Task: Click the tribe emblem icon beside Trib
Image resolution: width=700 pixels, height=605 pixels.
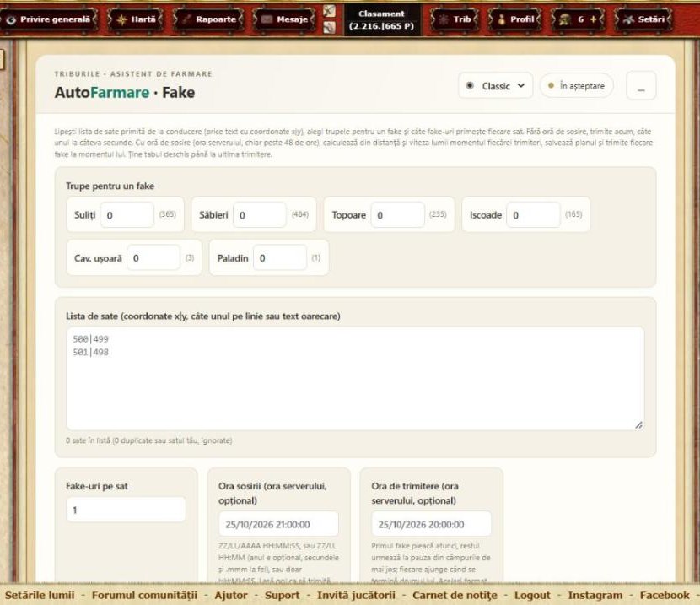Action: [x=444, y=19]
